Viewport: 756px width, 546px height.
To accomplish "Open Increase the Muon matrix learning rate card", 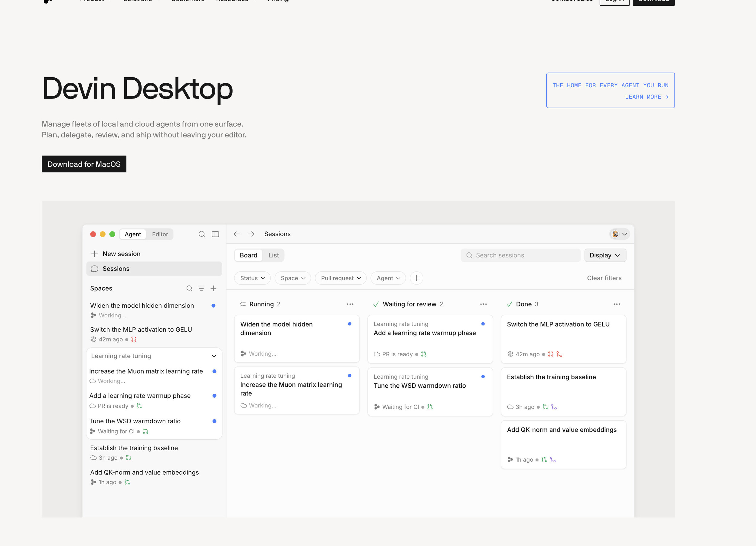I will 297,390.
